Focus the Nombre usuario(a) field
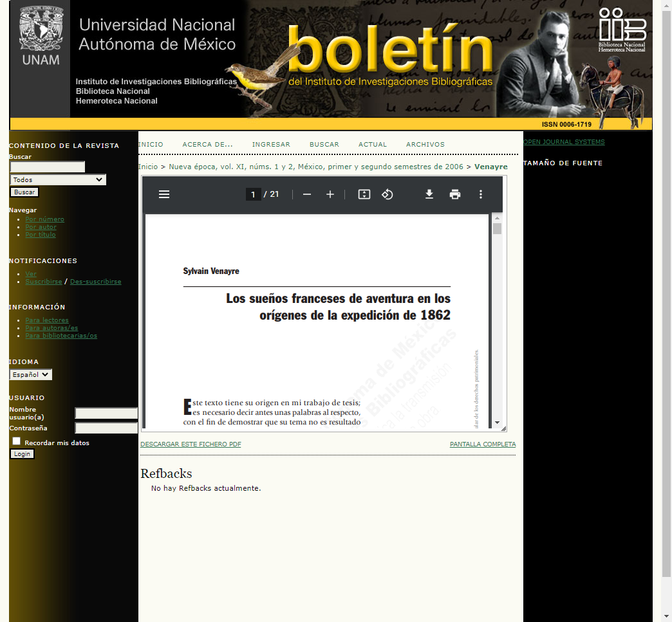This screenshot has width=672, height=622. [106, 413]
